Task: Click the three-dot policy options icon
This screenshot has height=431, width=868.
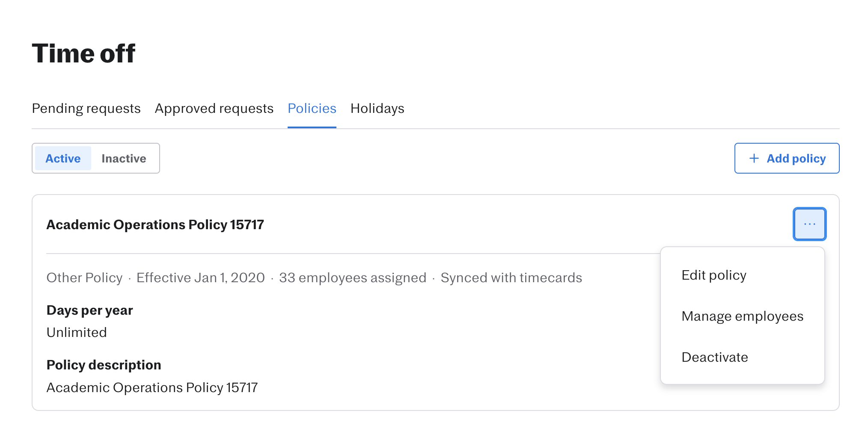Action: [809, 224]
